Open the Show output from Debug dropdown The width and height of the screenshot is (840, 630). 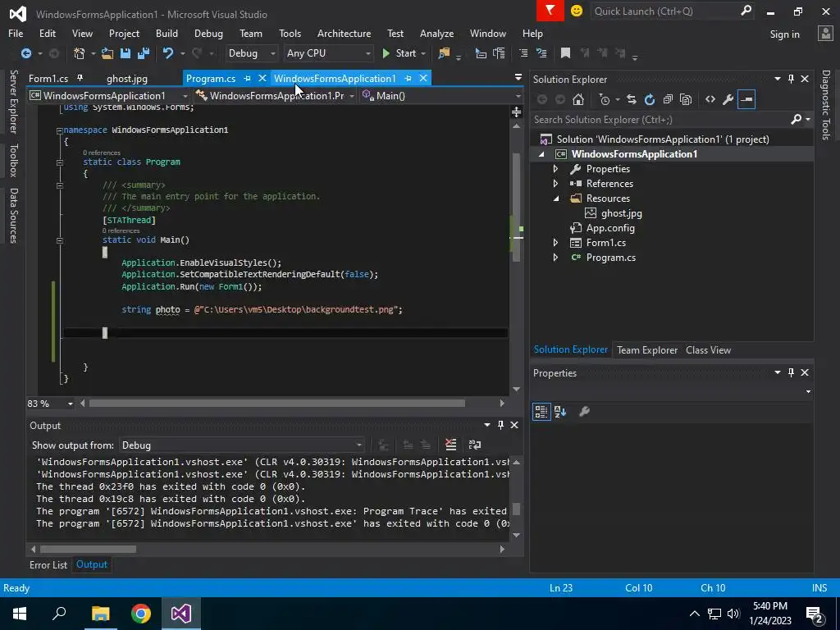tap(242, 445)
